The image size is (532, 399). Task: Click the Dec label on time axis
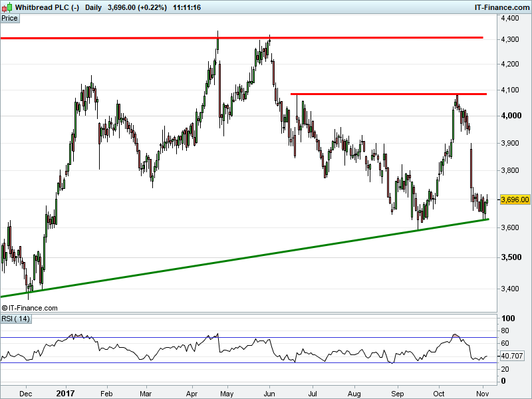tap(26, 394)
